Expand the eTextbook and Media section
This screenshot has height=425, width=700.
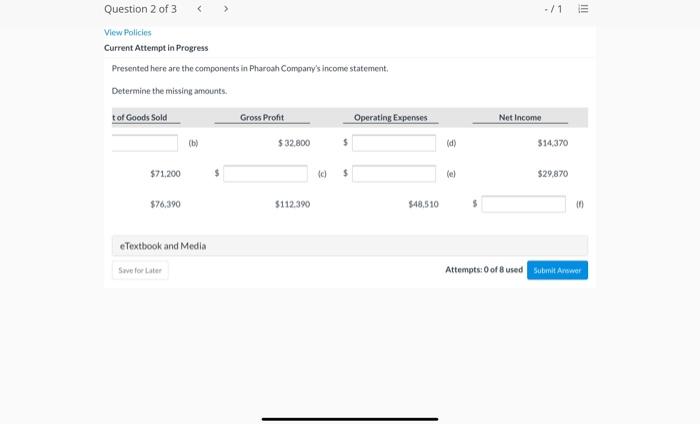click(x=350, y=246)
